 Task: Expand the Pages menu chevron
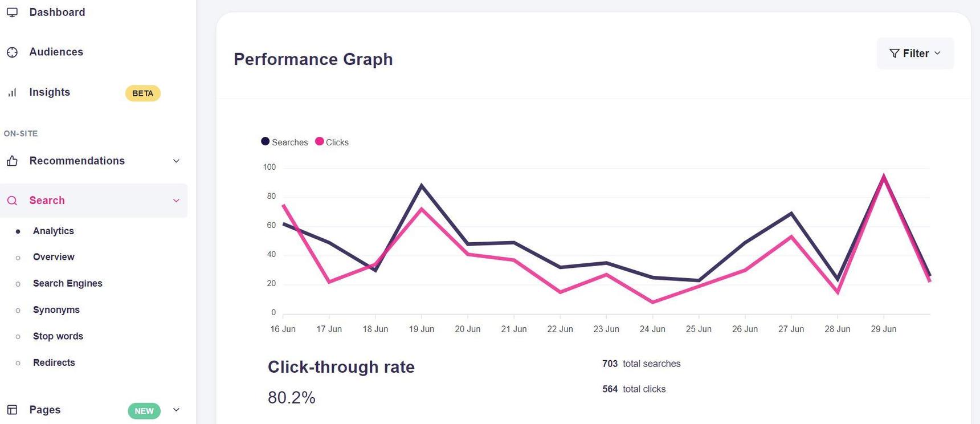click(176, 410)
